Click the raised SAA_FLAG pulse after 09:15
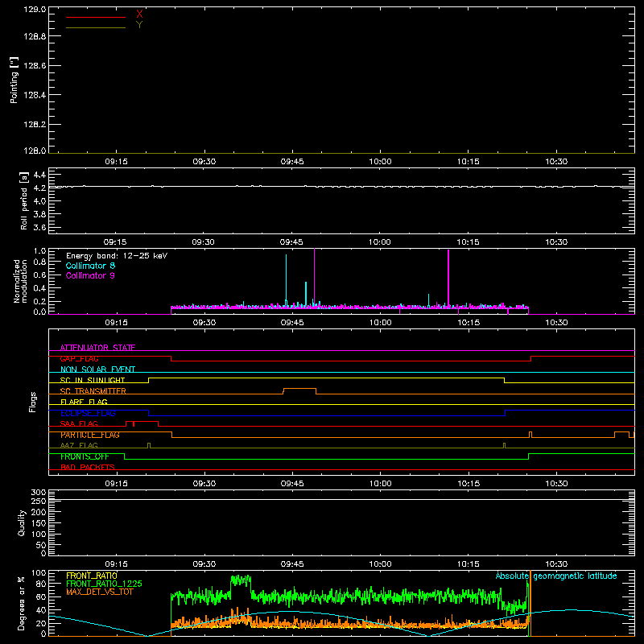Screen dimensions: 644x644 142,422
